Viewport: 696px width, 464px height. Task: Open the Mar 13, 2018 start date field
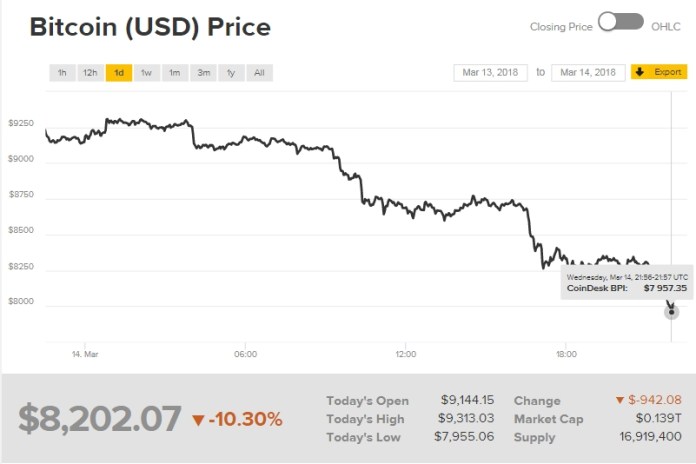(x=491, y=72)
